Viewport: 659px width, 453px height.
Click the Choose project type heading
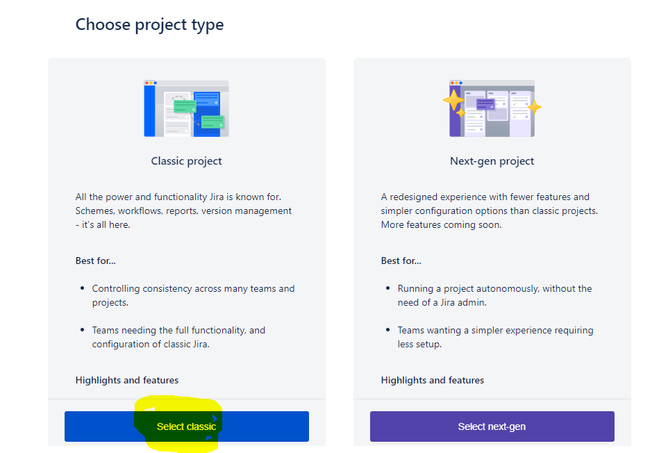pos(150,25)
